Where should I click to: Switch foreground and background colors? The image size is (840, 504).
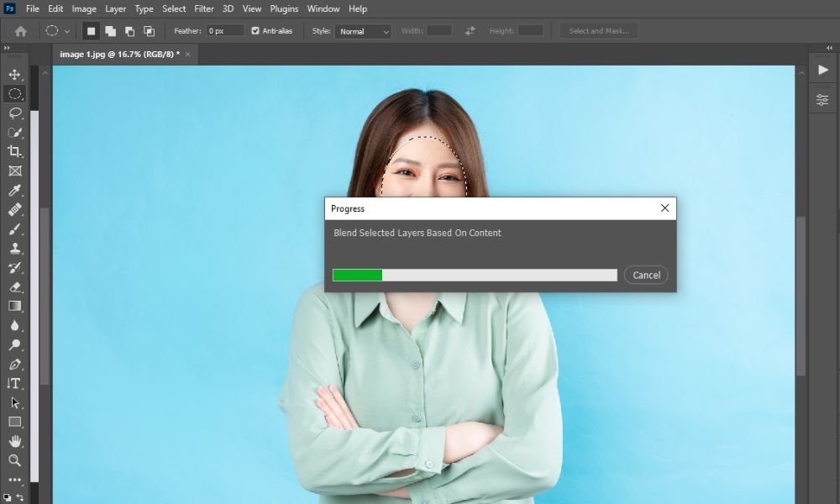tap(20, 497)
